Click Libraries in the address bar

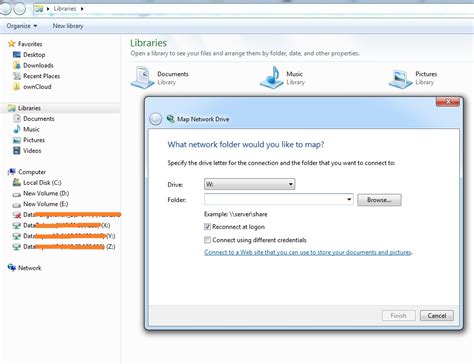[x=65, y=8]
